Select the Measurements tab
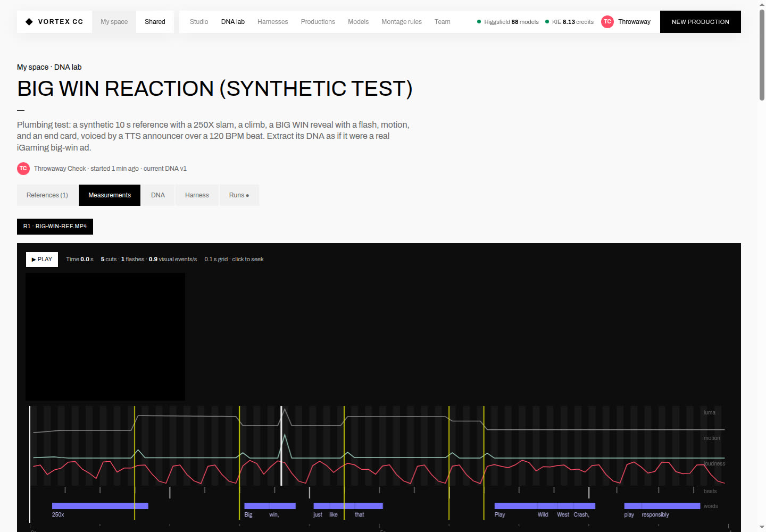 point(110,195)
